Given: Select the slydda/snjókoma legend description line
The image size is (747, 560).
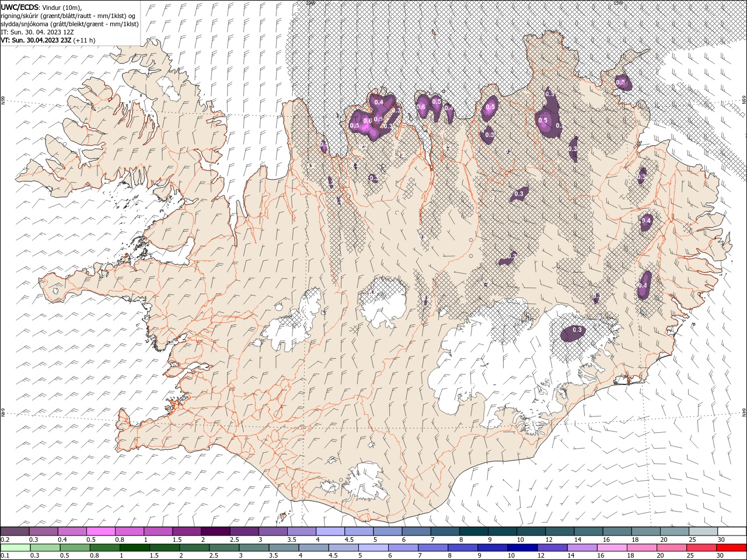Looking at the screenshot, I should pos(69,24).
